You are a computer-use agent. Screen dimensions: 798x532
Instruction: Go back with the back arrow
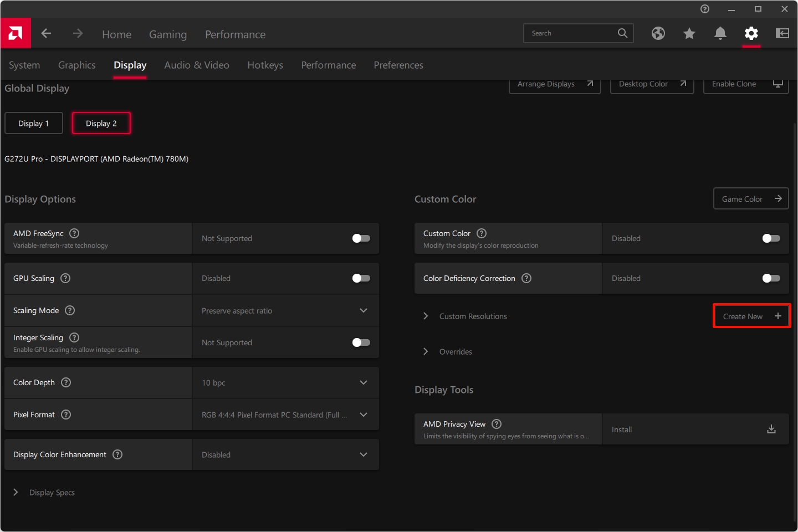pos(46,34)
